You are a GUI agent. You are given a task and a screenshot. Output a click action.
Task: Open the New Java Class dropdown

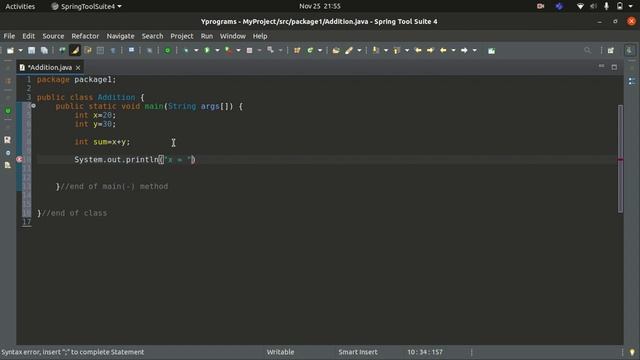tap(320, 50)
